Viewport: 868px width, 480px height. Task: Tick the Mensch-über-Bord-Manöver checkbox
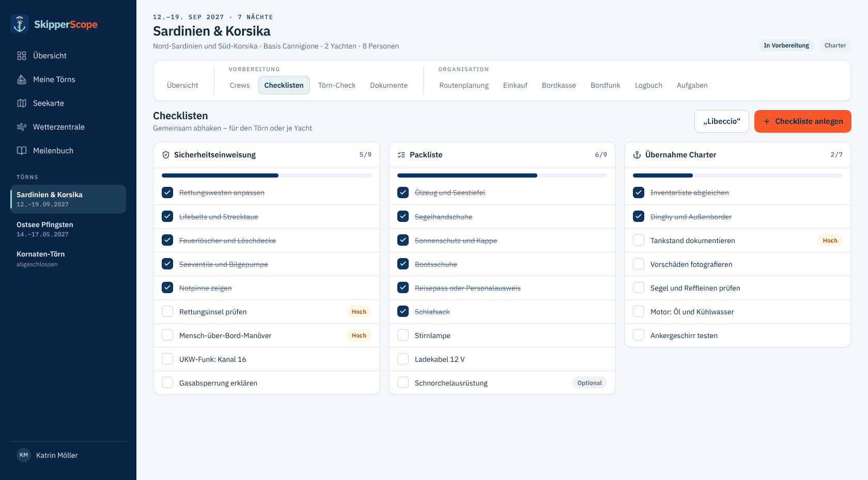coord(167,335)
